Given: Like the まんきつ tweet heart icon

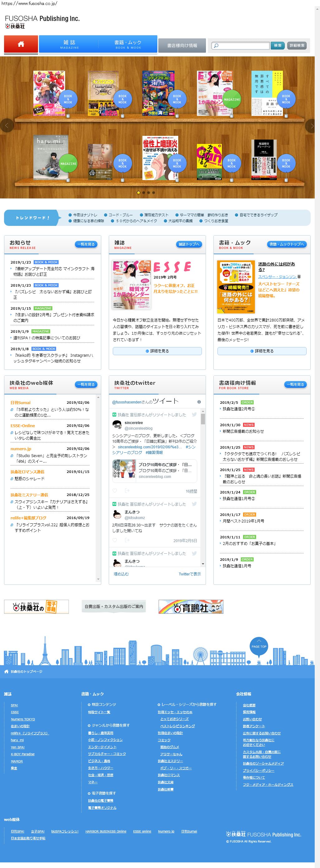Looking at the screenshot, I should (x=115, y=540).
